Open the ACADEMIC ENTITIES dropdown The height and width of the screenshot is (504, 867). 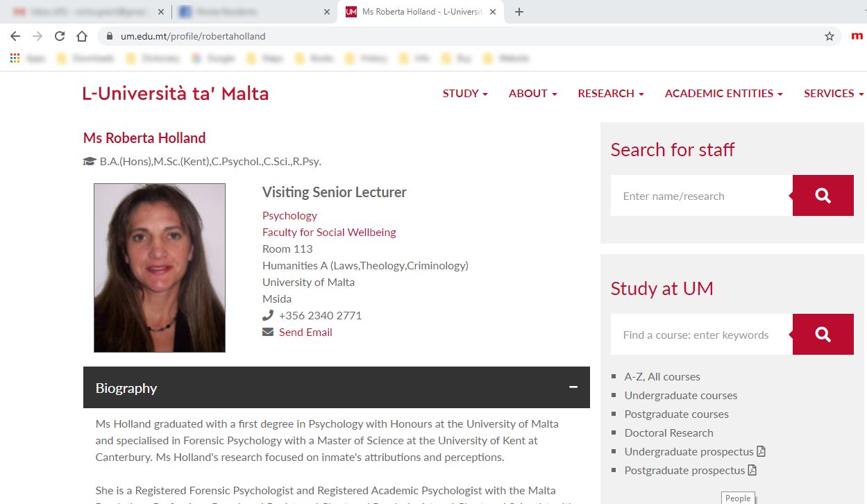tap(724, 93)
